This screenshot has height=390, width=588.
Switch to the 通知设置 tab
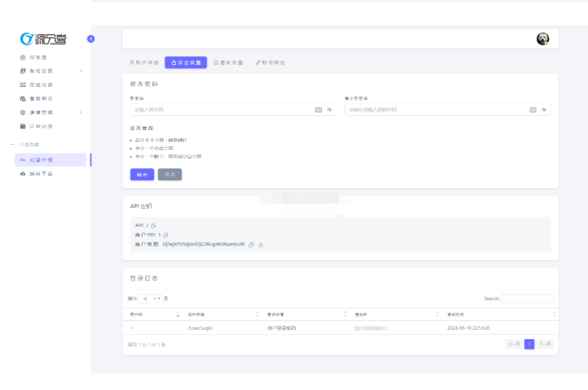click(229, 63)
